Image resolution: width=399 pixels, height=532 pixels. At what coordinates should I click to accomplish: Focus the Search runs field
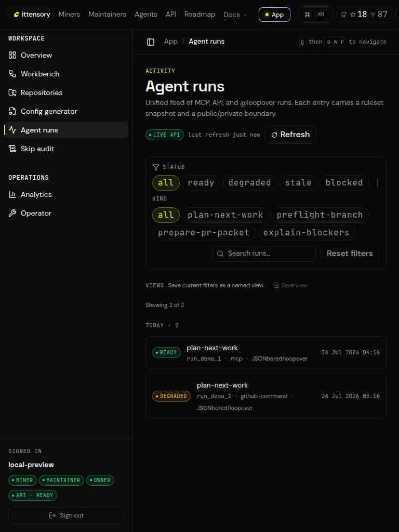point(264,254)
